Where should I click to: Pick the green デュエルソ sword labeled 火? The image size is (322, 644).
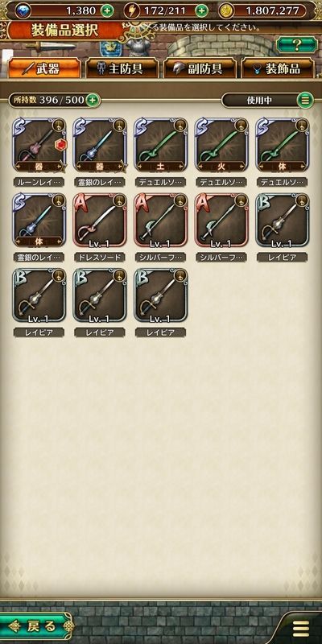pyautogui.click(x=221, y=145)
